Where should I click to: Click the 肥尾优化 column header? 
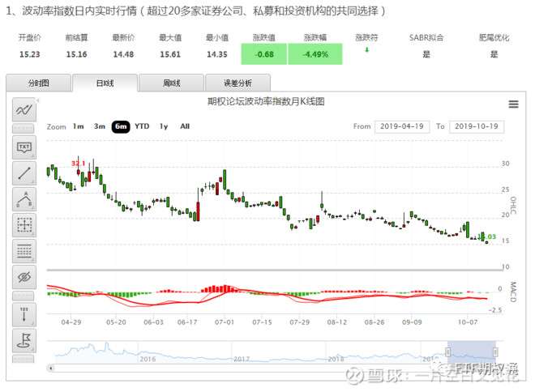click(x=494, y=37)
